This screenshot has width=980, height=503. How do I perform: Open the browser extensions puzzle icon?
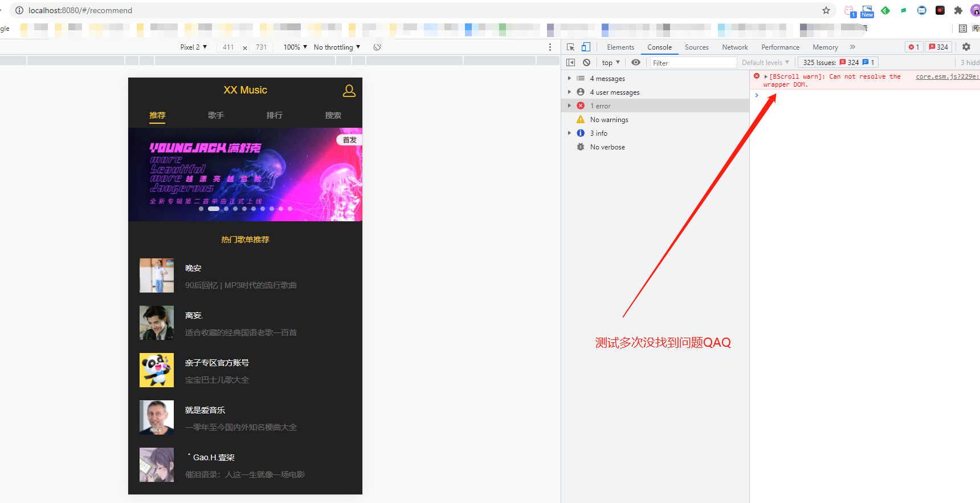958,10
